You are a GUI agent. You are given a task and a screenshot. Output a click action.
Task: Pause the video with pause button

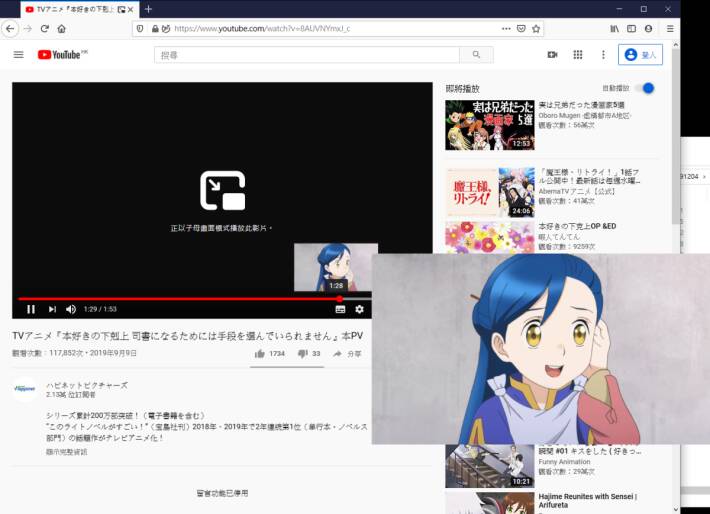pos(31,309)
